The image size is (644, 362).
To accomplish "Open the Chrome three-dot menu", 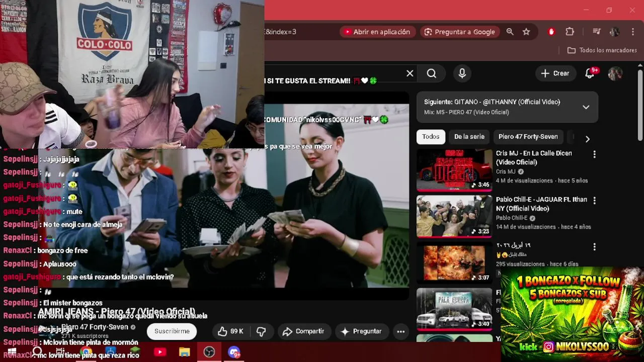I will click(632, 32).
